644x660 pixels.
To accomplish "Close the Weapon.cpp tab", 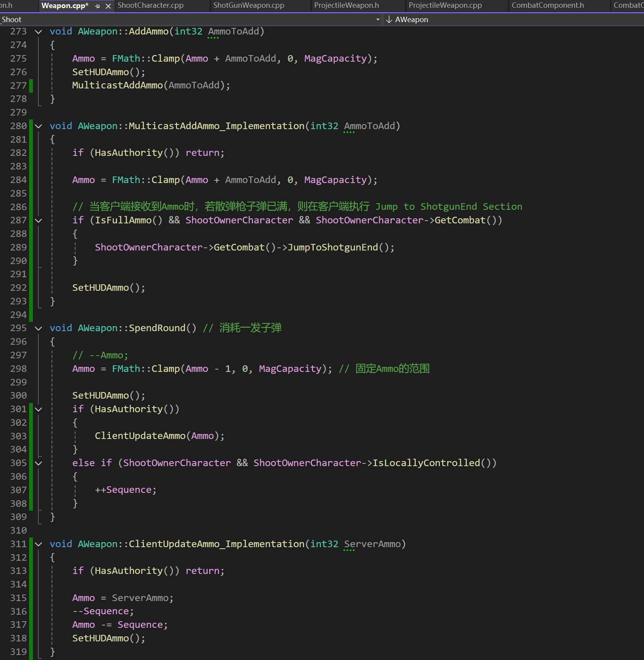I will 108,6.
